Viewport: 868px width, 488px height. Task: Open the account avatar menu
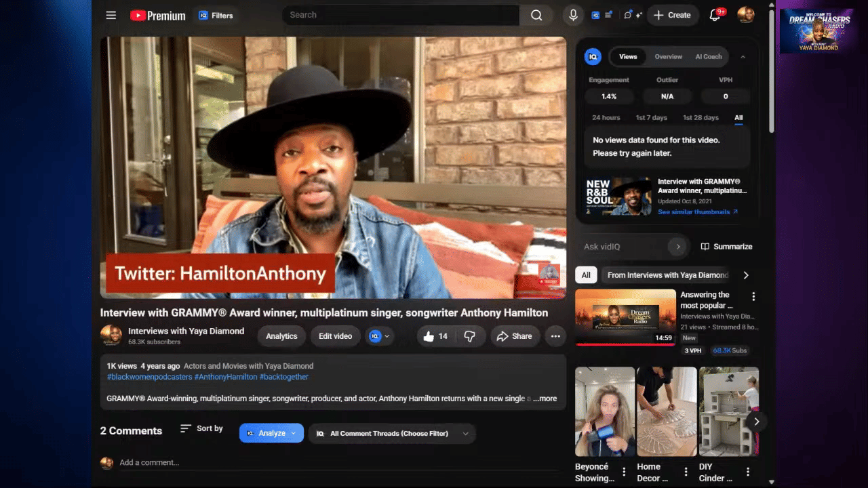(746, 15)
